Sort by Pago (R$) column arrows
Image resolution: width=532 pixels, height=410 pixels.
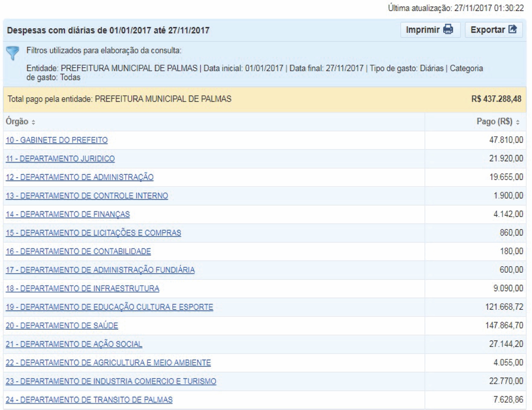tap(517, 122)
